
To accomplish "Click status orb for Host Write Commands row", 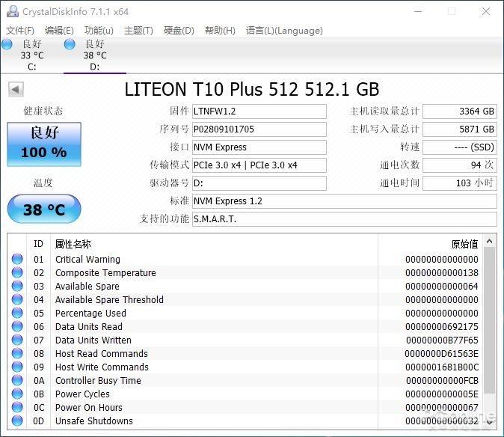I will [x=17, y=367].
